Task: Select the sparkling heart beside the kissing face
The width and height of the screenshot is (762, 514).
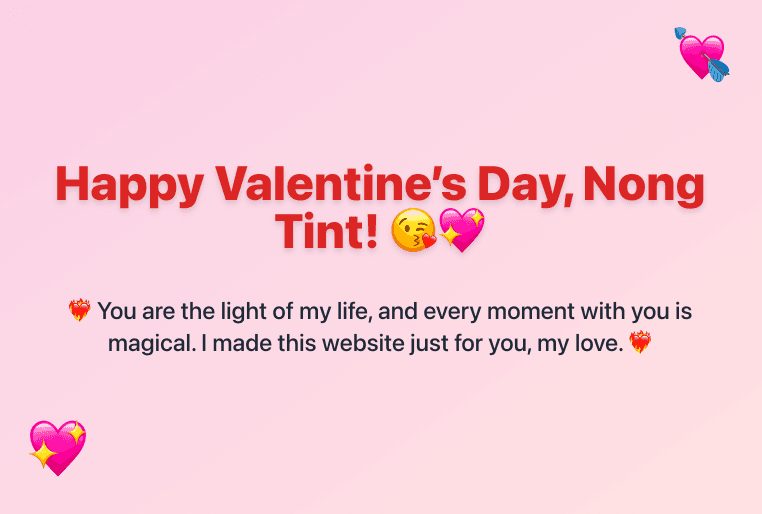Action: coord(462,231)
